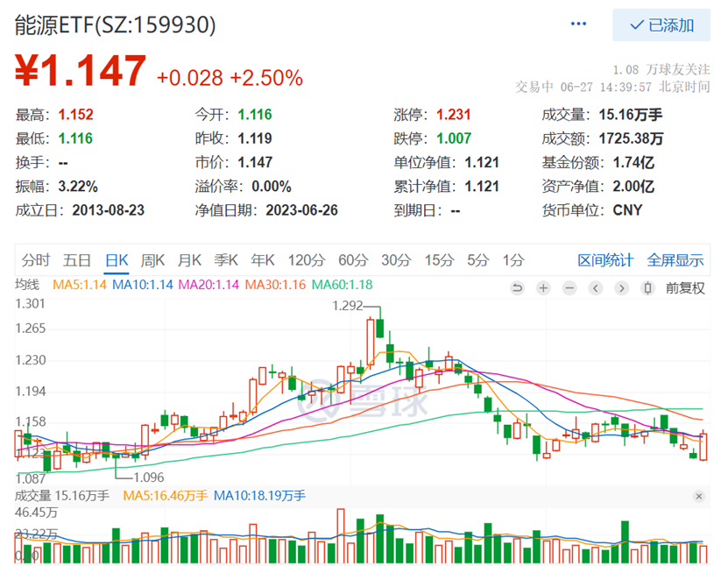728x566 pixels.
Task: Click the 振幅 value 3.22%
Action: [x=78, y=187]
